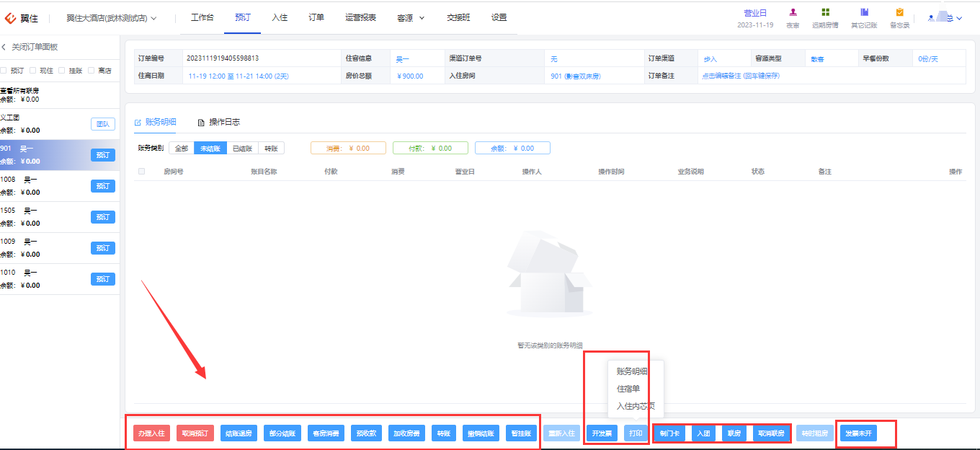Image resolution: width=980 pixels, height=450 pixels.
Task: Click the 办理入住 button
Action: (151, 433)
